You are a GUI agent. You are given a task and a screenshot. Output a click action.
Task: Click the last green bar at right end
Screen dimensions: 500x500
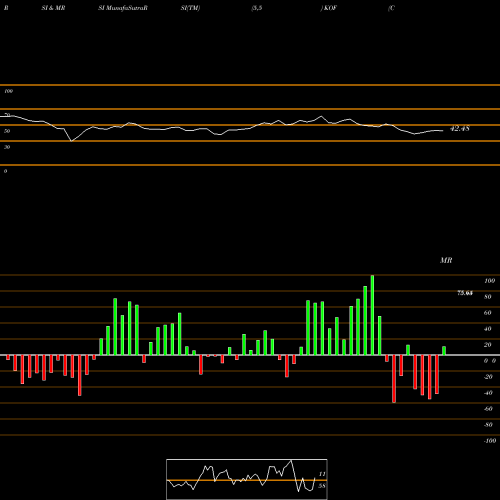pyautogui.click(x=444, y=351)
